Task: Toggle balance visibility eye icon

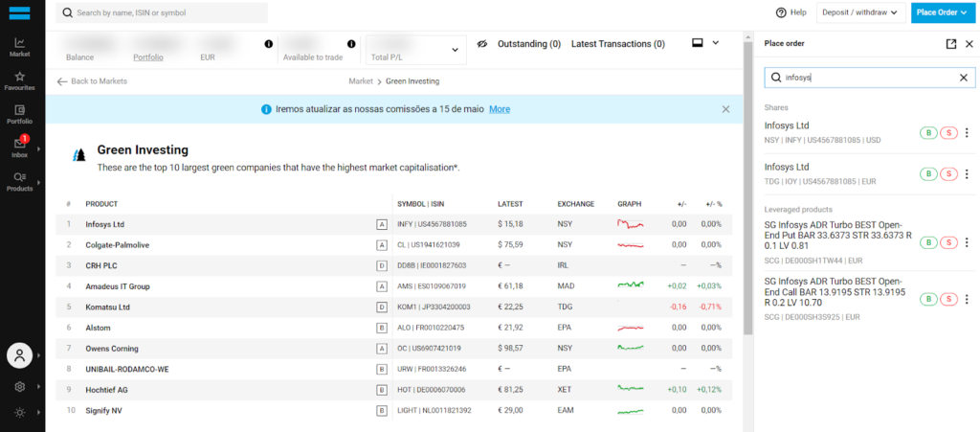Action: tap(483, 44)
